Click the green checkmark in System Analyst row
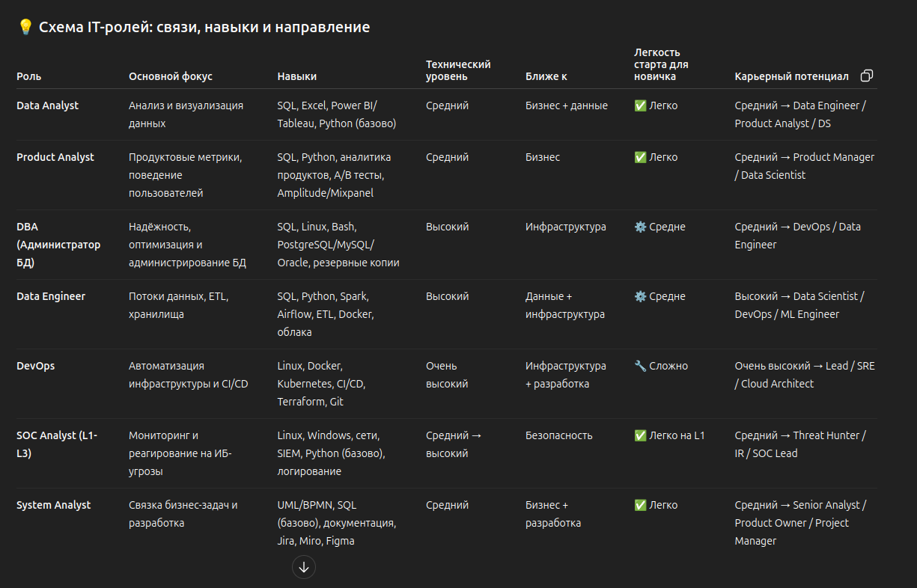The width and height of the screenshot is (917, 588). click(640, 505)
